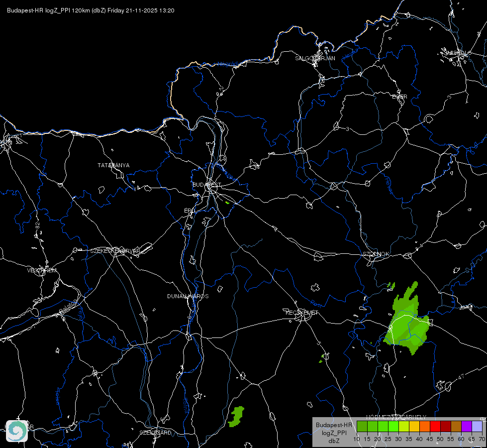Click the BUDAPEST city label
The width and height of the screenshot is (487, 448).
tap(207, 185)
